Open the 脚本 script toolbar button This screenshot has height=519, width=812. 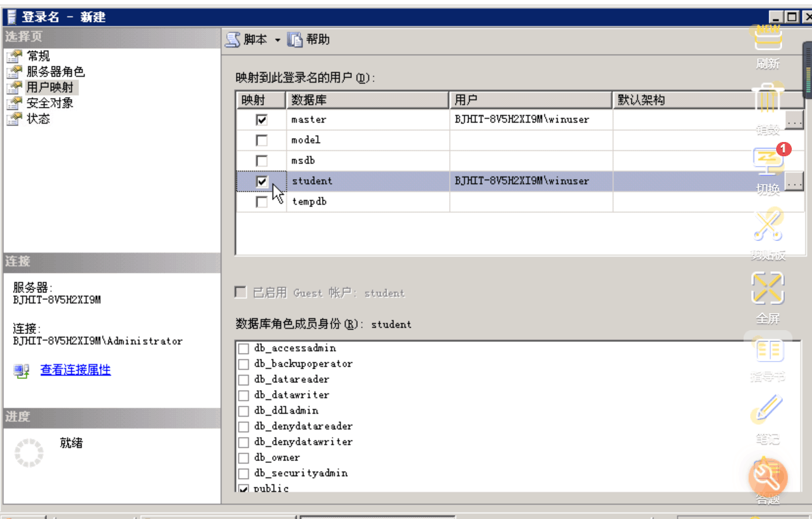pos(246,40)
